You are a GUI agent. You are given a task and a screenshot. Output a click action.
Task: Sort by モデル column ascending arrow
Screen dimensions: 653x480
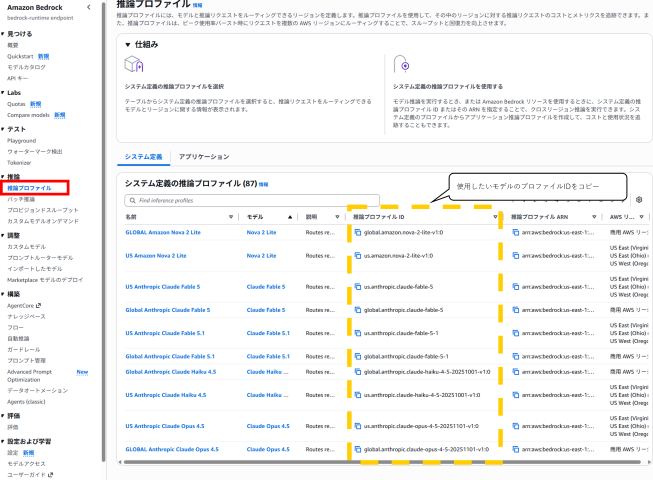click(x=290, y=217)
